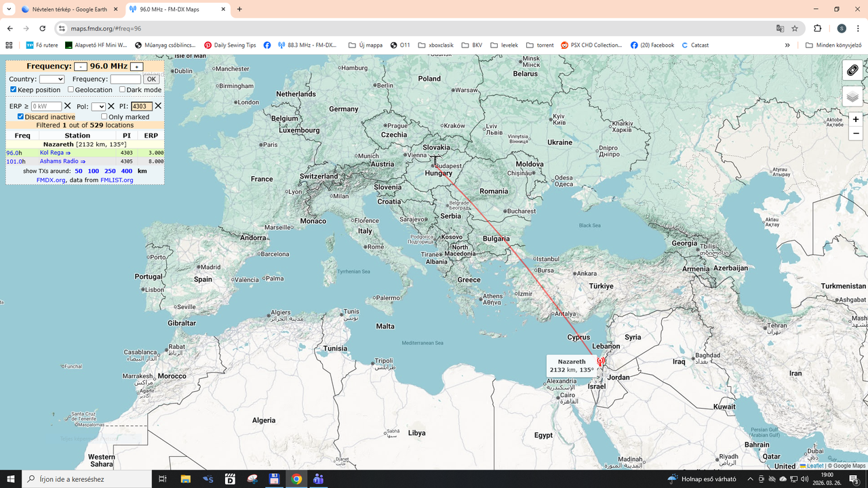Open the Minden könyvjelző folder
The width and height of the screenshot is (868, 488).
coord(833,45)
